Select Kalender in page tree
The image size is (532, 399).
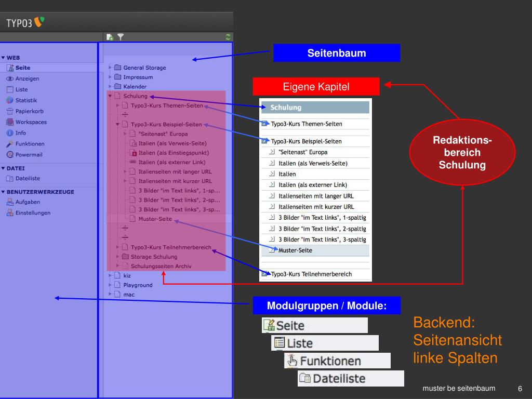coord(135,87)
